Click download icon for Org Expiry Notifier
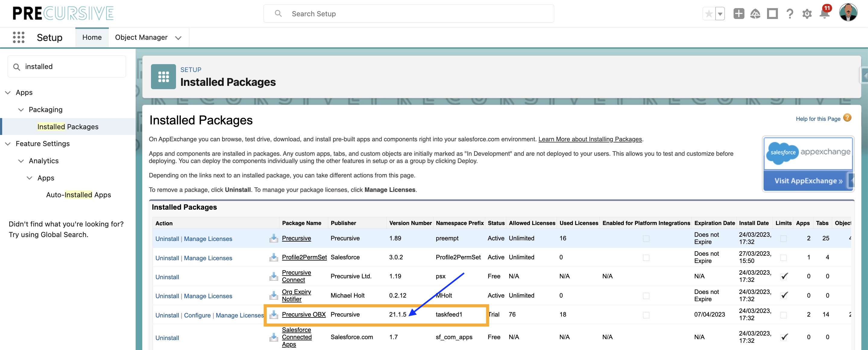This screenshot has height=350, width=868. (x=274, y=296)
